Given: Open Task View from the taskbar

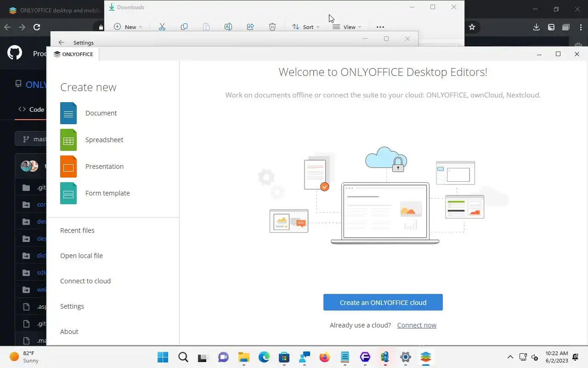Looking at the screenshot, I should tap(203, 357).
